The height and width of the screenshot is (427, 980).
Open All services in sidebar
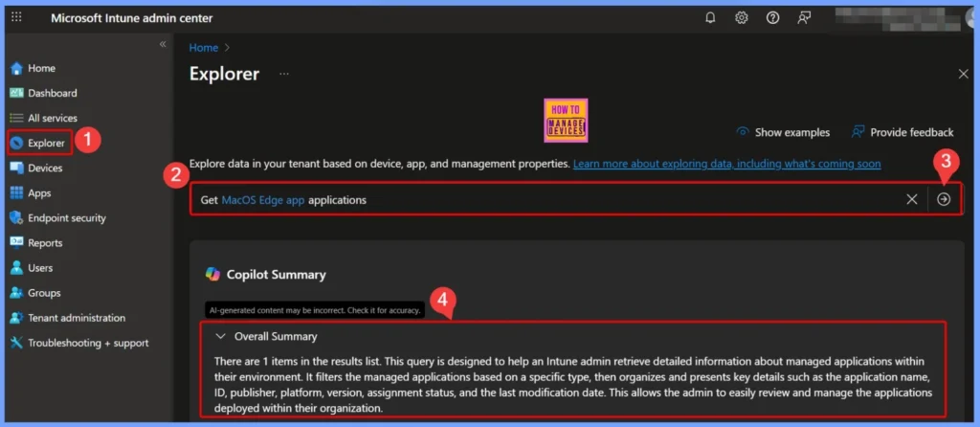(53, 118)
